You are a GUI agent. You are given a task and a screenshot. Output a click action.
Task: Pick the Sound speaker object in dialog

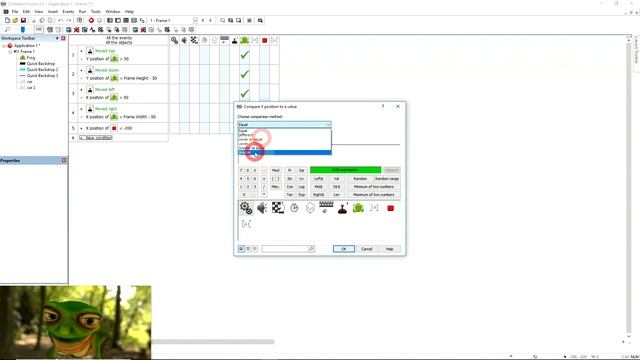click(x=262, y=208)
